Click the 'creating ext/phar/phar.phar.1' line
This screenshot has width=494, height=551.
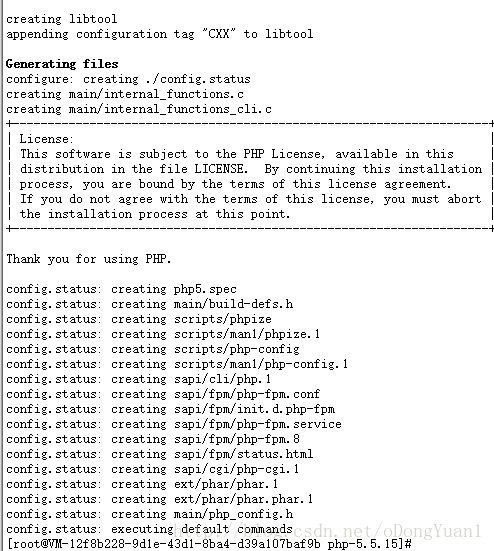[x=160, y=500]
